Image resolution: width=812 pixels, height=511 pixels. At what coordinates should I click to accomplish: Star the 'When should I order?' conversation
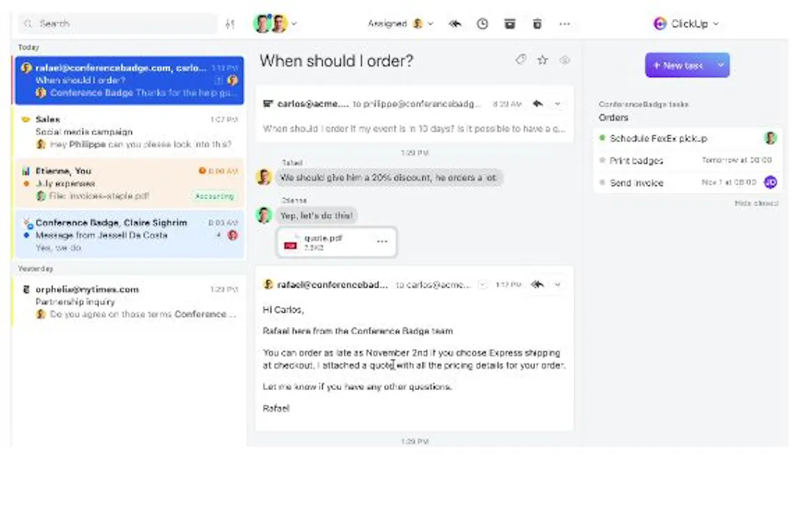click(542, 60)
